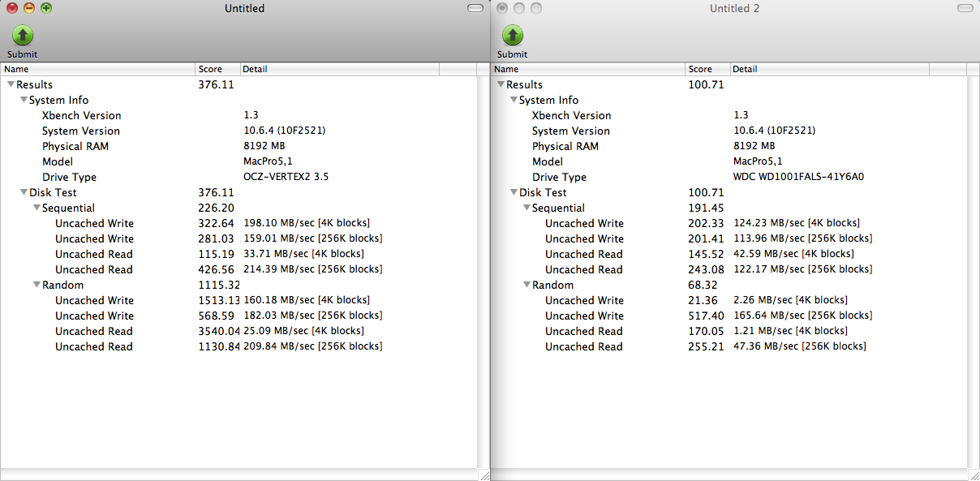980x481 pixels.
Task: Click the Submit icon in the Untitled window
Action: pyautogui.click(x=22, y=37)
